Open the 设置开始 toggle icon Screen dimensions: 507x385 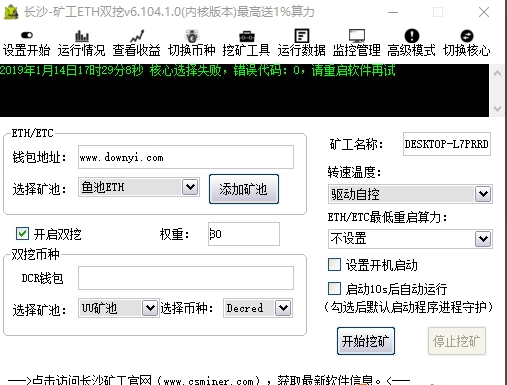coord(27,35)
